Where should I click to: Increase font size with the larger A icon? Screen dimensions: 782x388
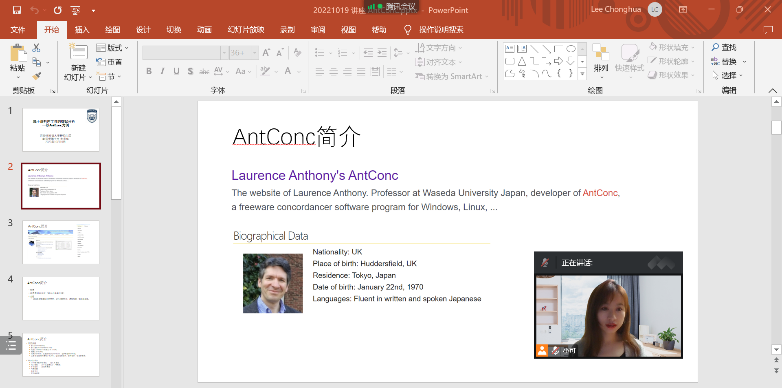pos(266,53)
